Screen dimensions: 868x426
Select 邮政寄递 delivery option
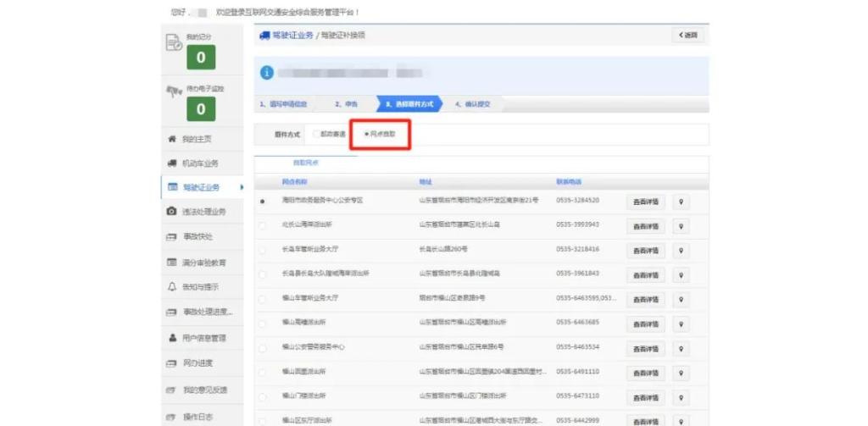click(x=317, y=134)
